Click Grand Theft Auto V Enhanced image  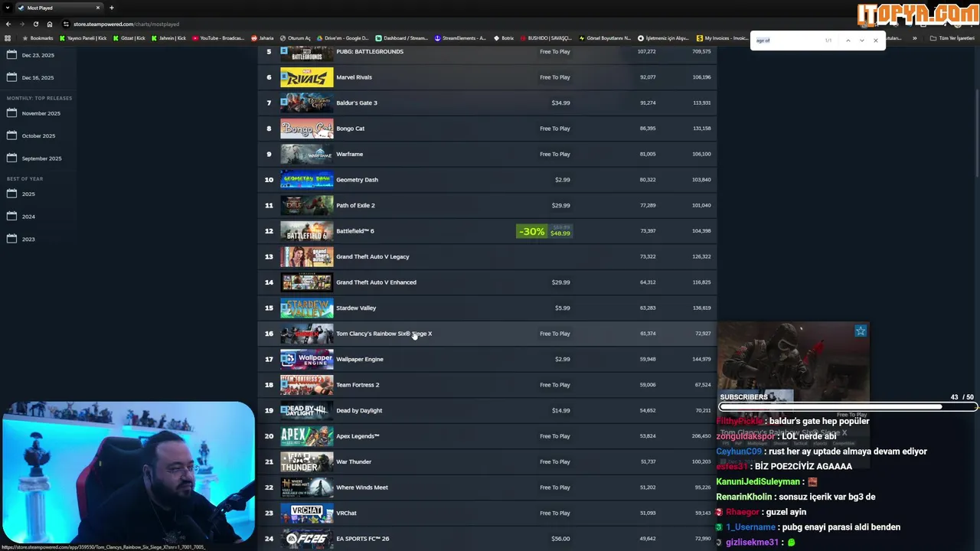[307, 282]
